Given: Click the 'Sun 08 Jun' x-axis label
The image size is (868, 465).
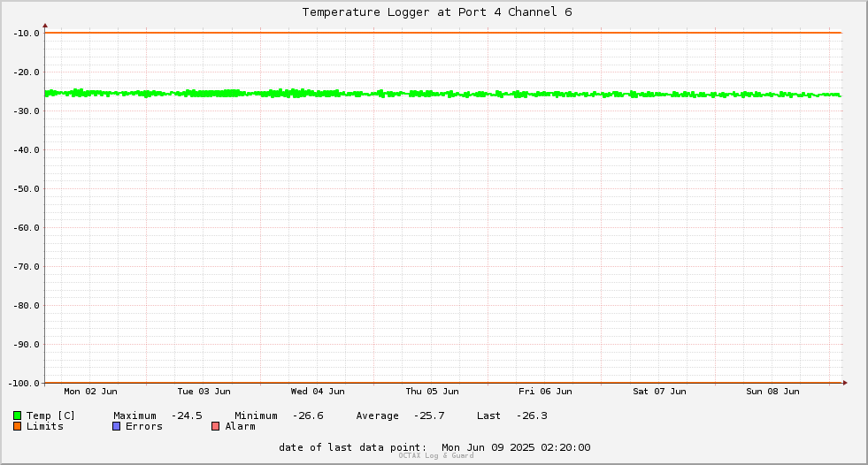Looking at the screenshot, I should coord(772,392).
